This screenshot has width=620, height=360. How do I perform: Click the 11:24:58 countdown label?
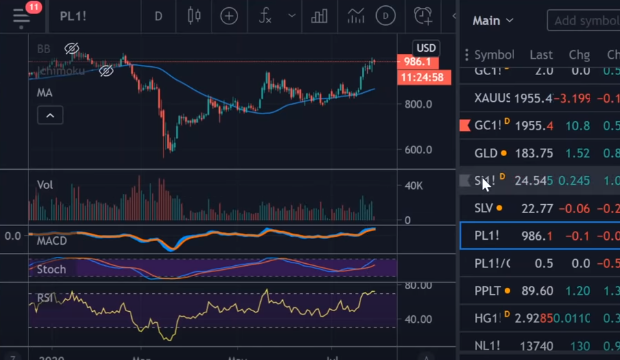point(423,77)
